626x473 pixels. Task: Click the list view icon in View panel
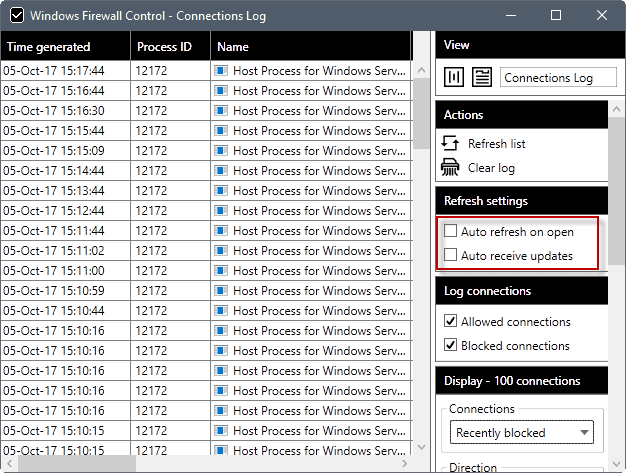click(482, 77)
